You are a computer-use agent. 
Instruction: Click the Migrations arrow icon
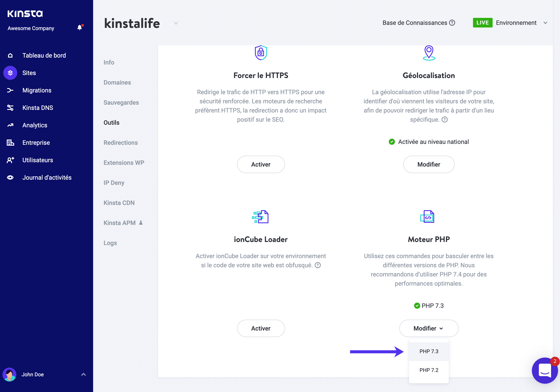(10, 90)
